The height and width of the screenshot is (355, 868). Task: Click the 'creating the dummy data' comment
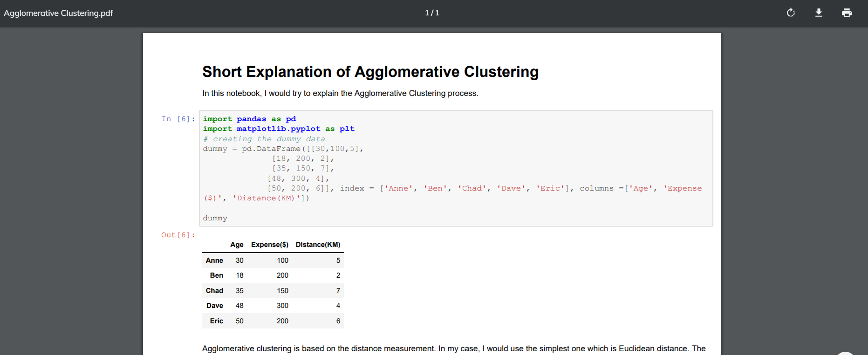264,139
